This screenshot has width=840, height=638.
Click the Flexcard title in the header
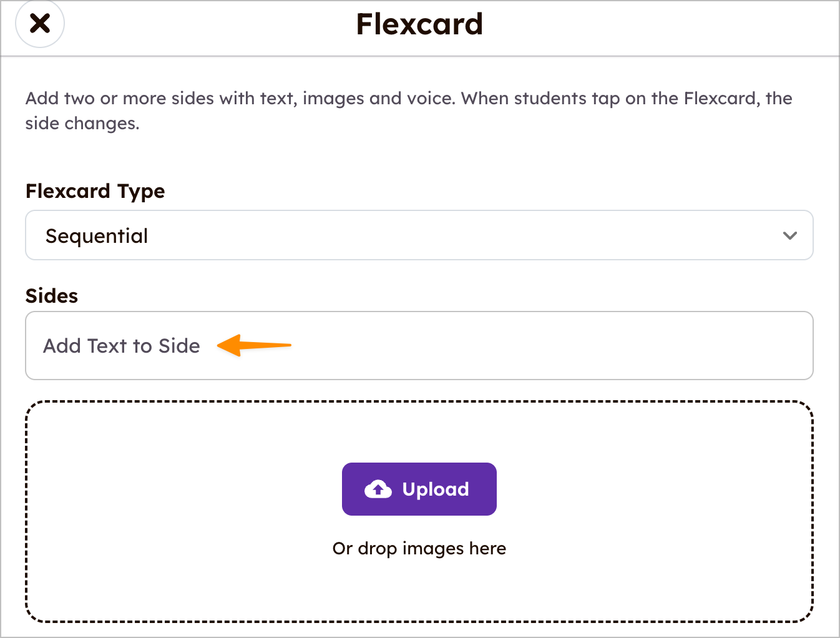(x=419, y=24)
